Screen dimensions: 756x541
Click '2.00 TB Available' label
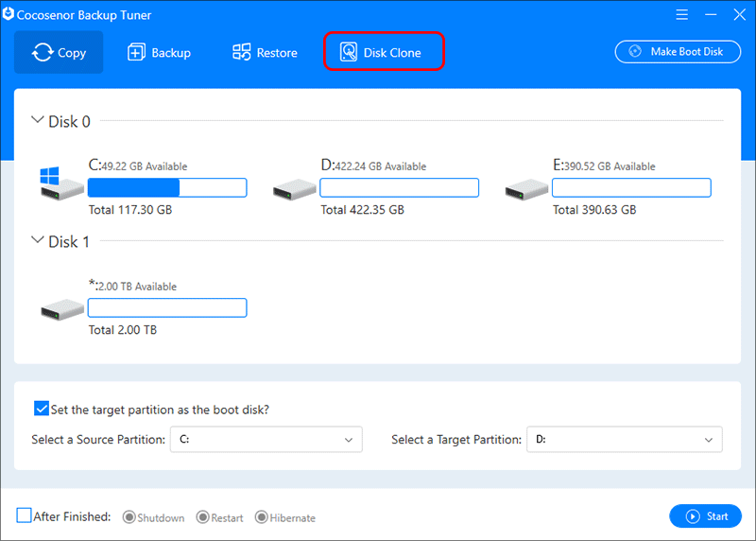[x=137, y=287]
